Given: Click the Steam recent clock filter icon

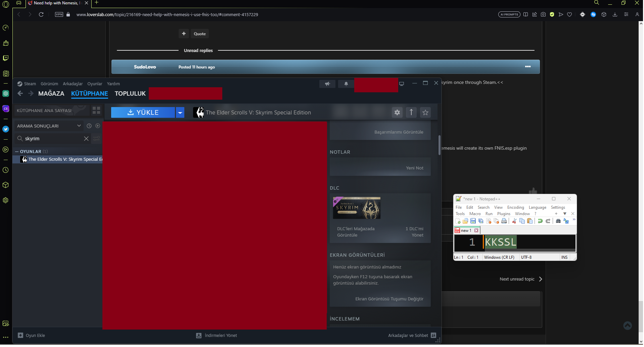Looking at the screenshot, I should pos(89,126).
